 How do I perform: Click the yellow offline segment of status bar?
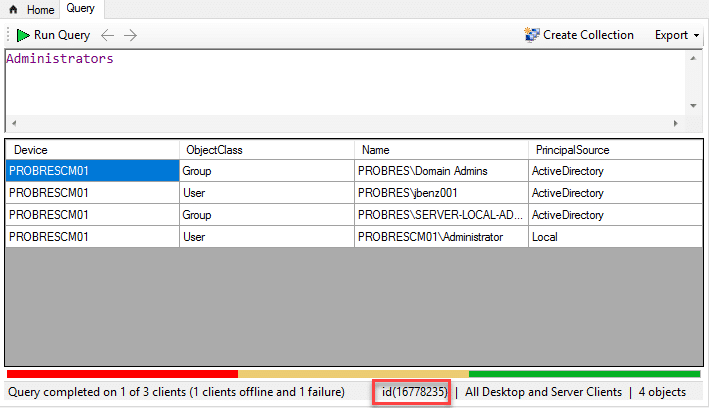tap(354, 374)
